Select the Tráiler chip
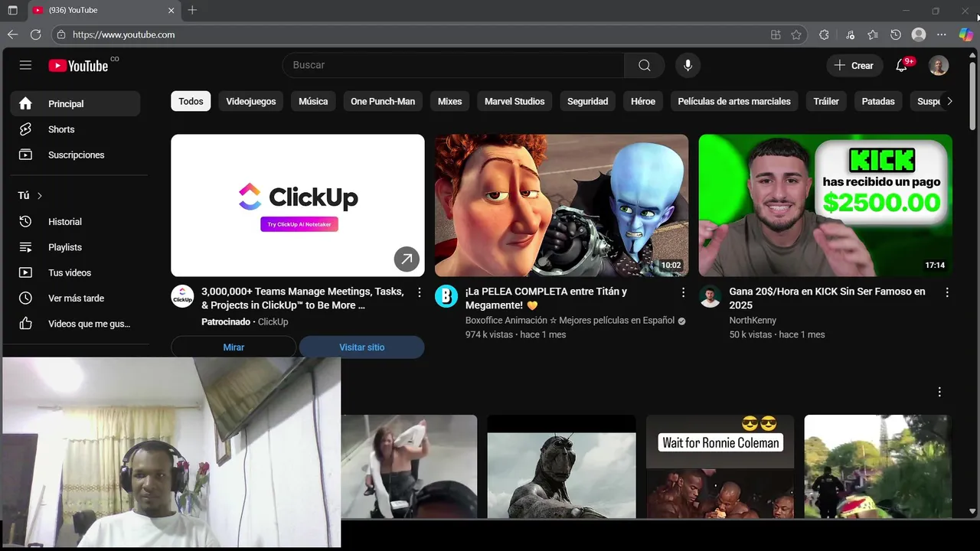980x551 pixels. (x=826, y=101)
